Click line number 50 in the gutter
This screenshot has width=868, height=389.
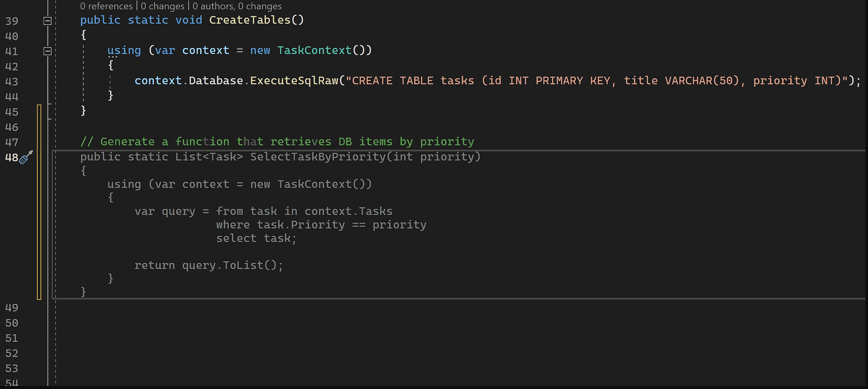click(11, 323)
